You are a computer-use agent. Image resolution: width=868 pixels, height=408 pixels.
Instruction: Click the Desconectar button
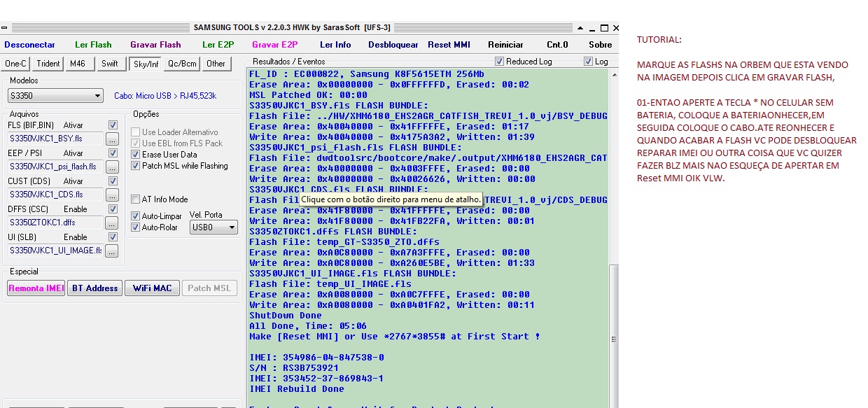coord(29,45)
